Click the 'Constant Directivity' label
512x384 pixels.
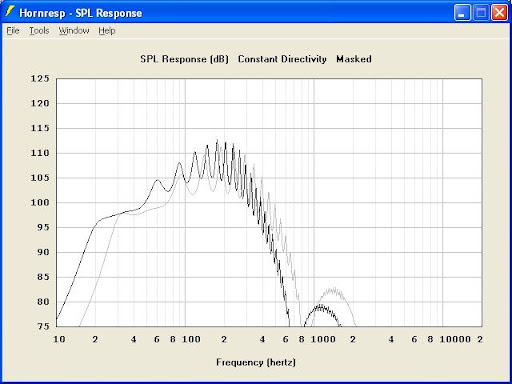(282, 59)
